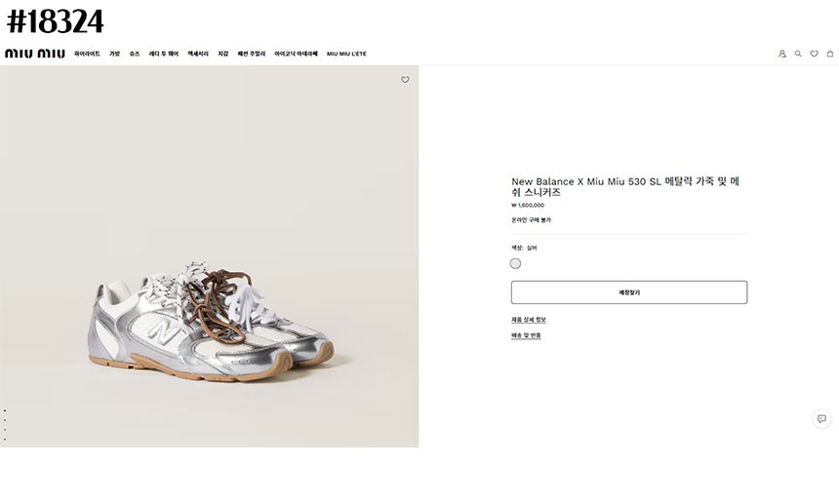Open the wishlist heart in header

tap(814, 54)
